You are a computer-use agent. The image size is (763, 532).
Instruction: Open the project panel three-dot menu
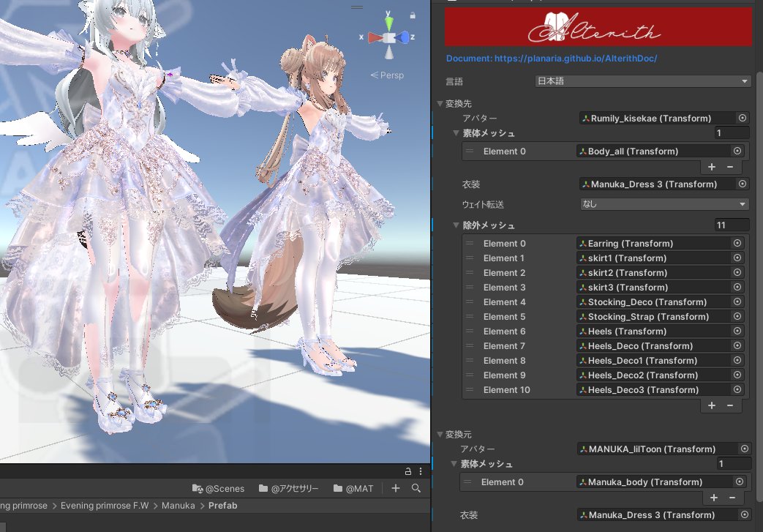click(x=421, y=471)
